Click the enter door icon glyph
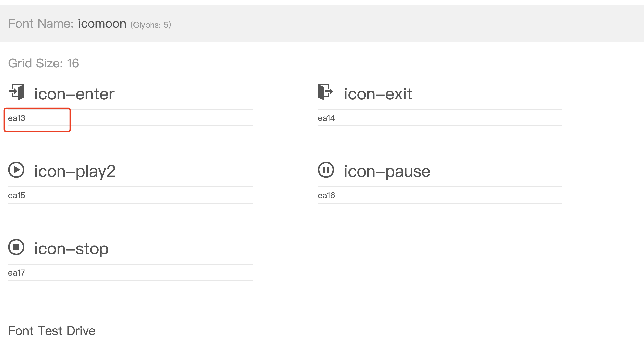Image resolution: width=644 pixels, height=346 pixels. coord(17,92)
